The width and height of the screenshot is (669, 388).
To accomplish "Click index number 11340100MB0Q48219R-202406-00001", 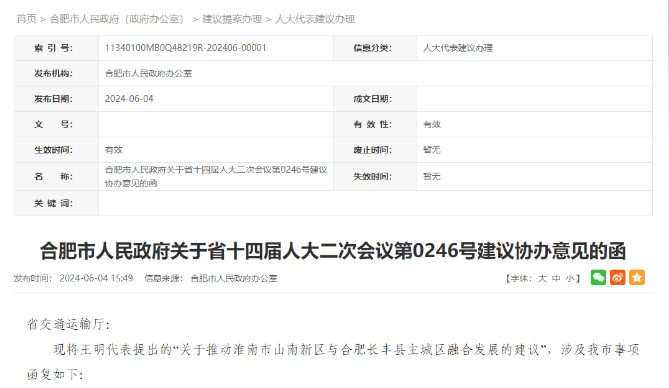I will coord(186,48).
